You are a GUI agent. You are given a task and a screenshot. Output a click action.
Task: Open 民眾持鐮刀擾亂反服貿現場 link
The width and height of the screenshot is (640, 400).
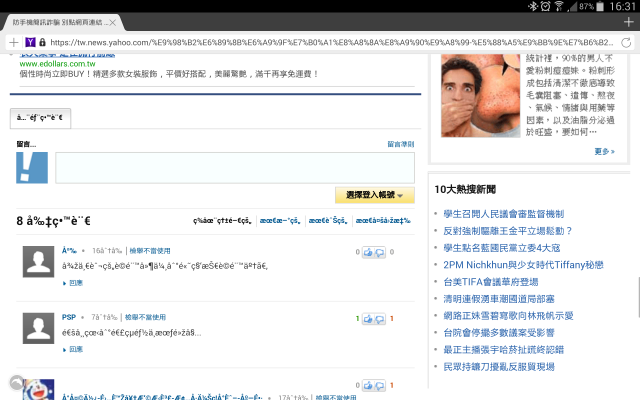point(499,367)
